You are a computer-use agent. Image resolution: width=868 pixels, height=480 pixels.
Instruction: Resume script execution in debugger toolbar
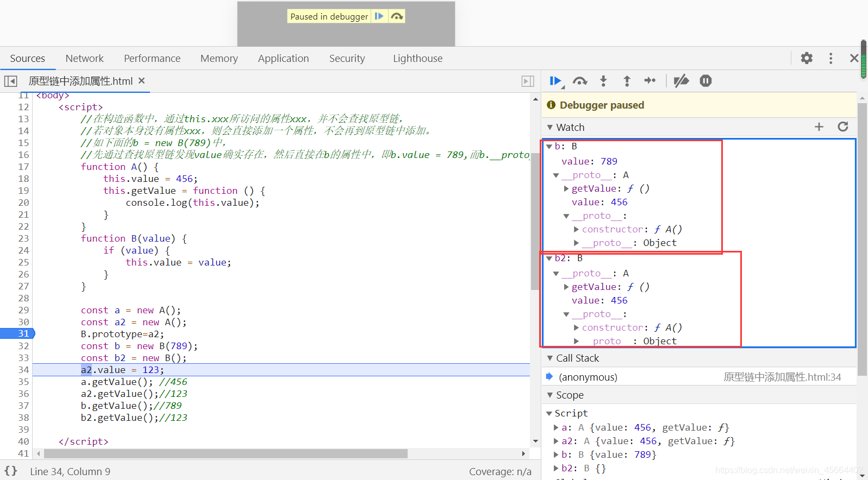pos(555,81)
